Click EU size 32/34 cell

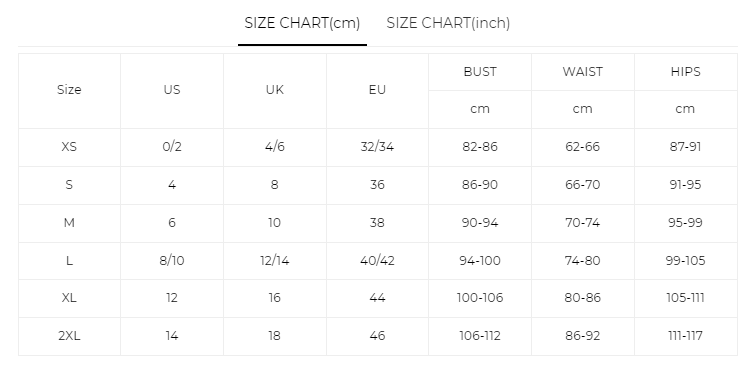[x=377, y=147]
